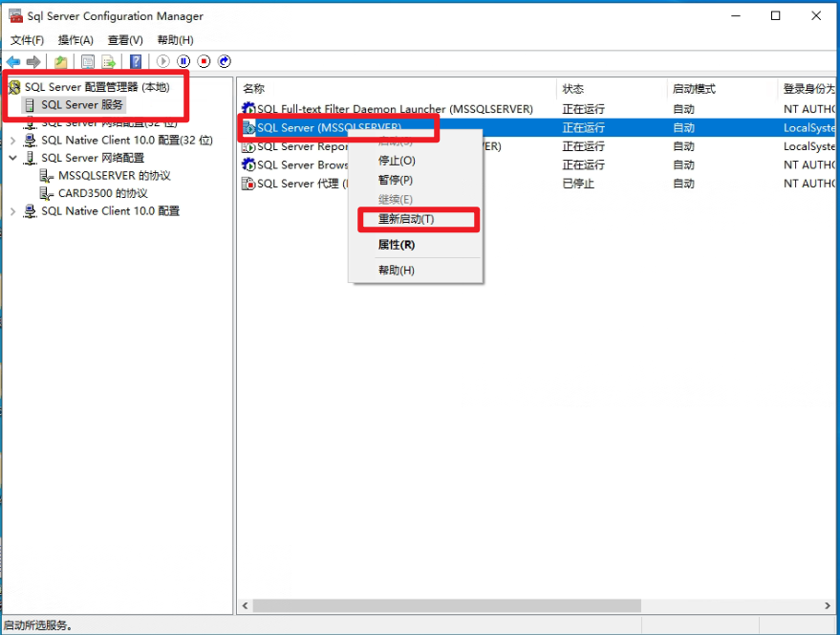
Task: Click 正在运行 status of Full-text Filter Daemon
Action: click(x=583, y=109)
